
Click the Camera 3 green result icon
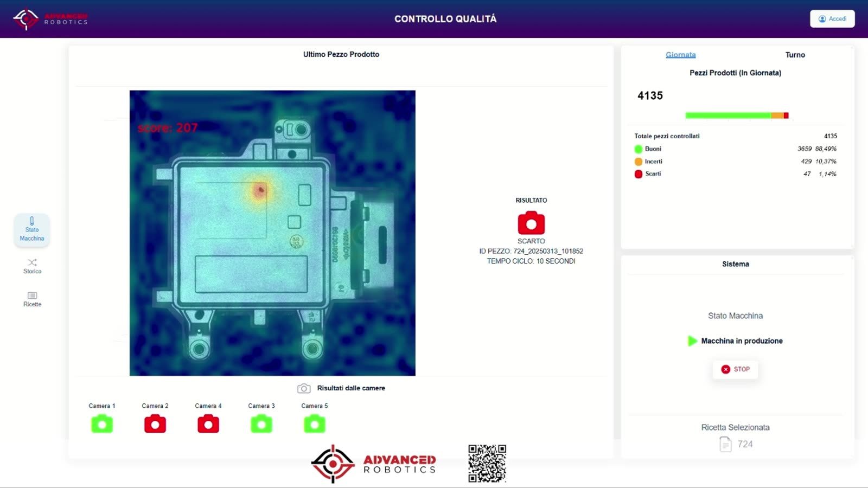tap(261, 424)
